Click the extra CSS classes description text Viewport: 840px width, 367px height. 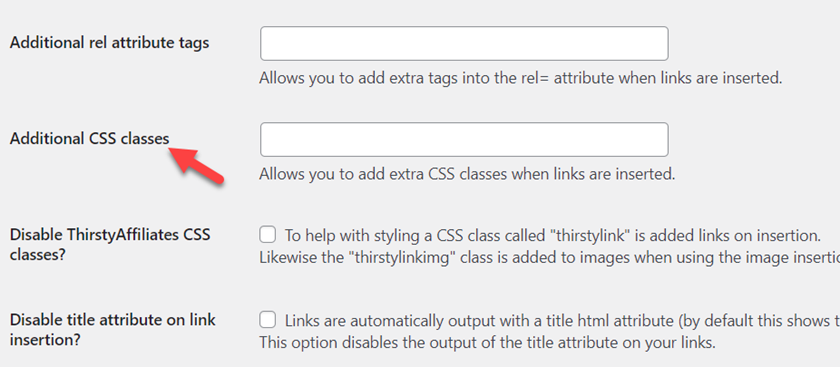click(x=467, y=174)
